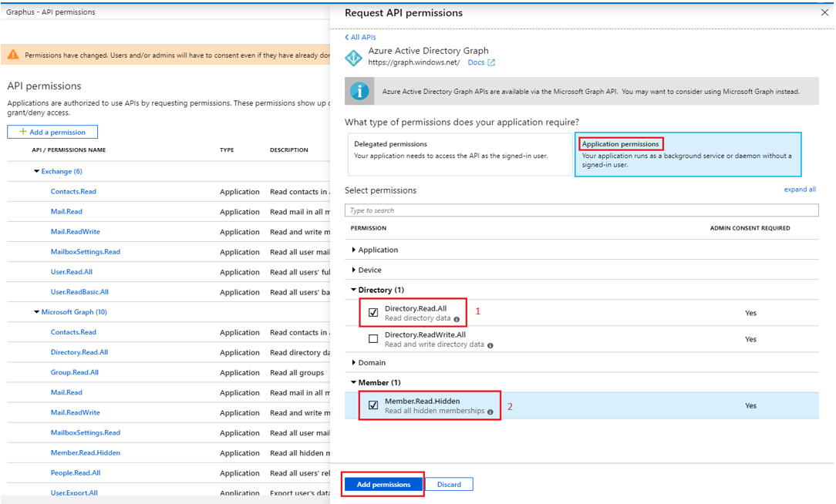836x504 pixels.
Task: Open Directory.Read.All in left permissions list
Action: click(x=79, y=352)
